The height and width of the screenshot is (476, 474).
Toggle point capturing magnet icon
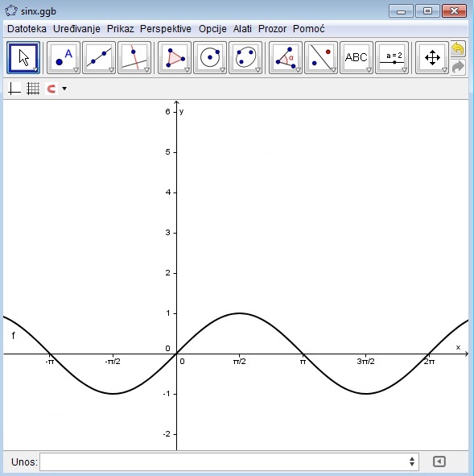(x=52, y=89)
